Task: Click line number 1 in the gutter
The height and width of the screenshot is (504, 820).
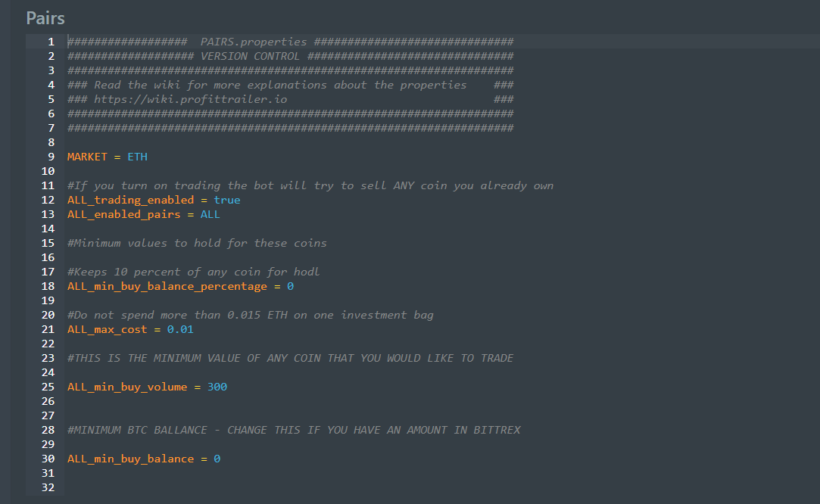Action: (x=51, y=42)
